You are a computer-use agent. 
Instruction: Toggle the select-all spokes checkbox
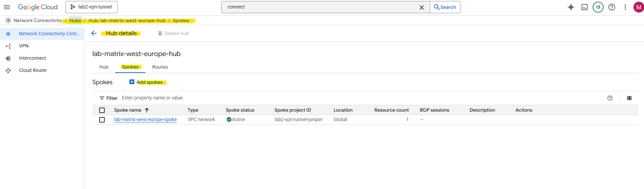[x=102, y=110]
